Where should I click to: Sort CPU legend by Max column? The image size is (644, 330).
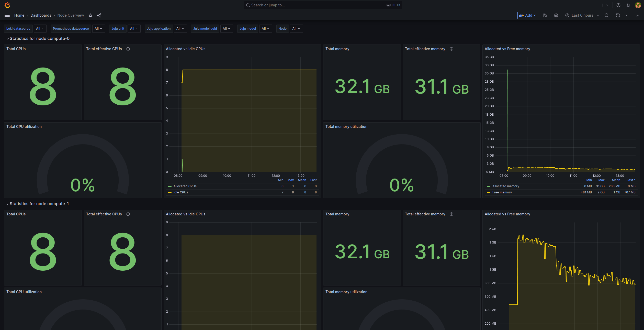pyautogui.click(x=290, y=180)
